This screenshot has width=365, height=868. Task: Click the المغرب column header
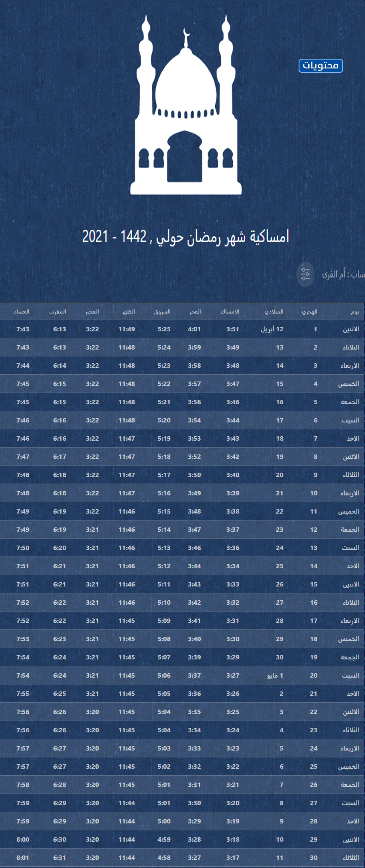point(58,311)
